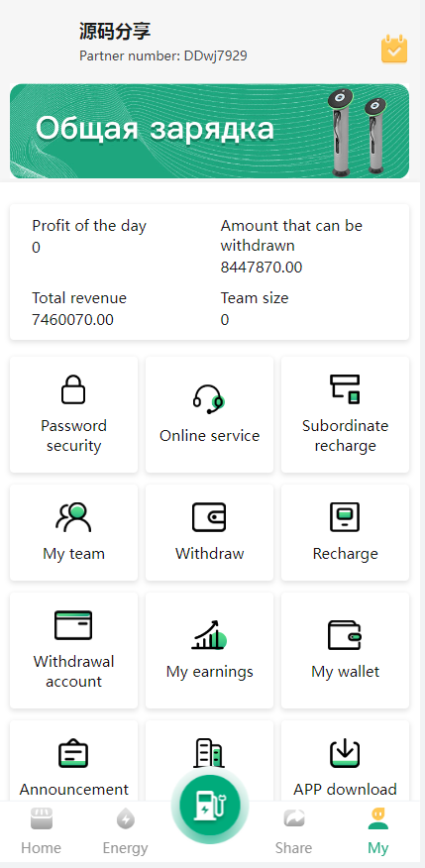Tap the Withdraw wallet icon
The height and width of the screenshot is (868, 425).
[209, 517]
